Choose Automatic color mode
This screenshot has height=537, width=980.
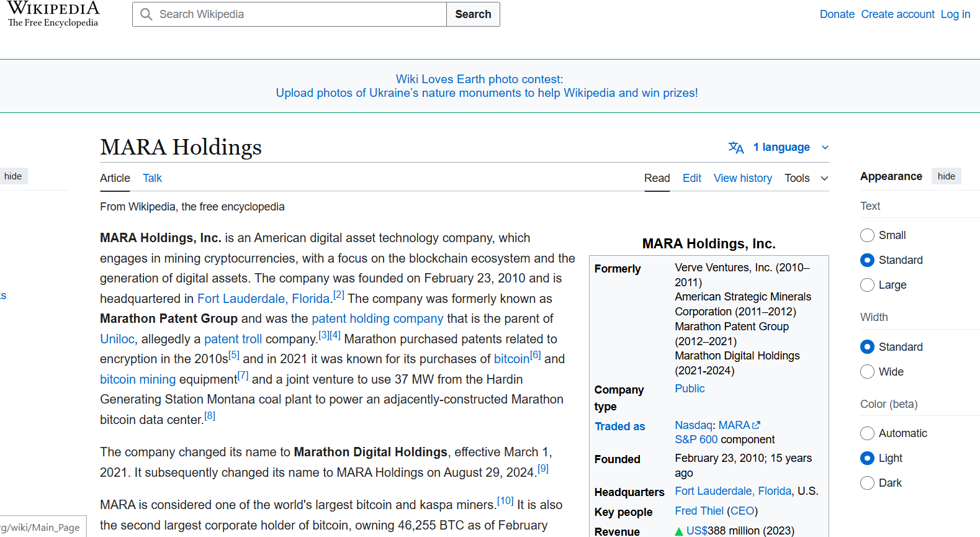868,433
